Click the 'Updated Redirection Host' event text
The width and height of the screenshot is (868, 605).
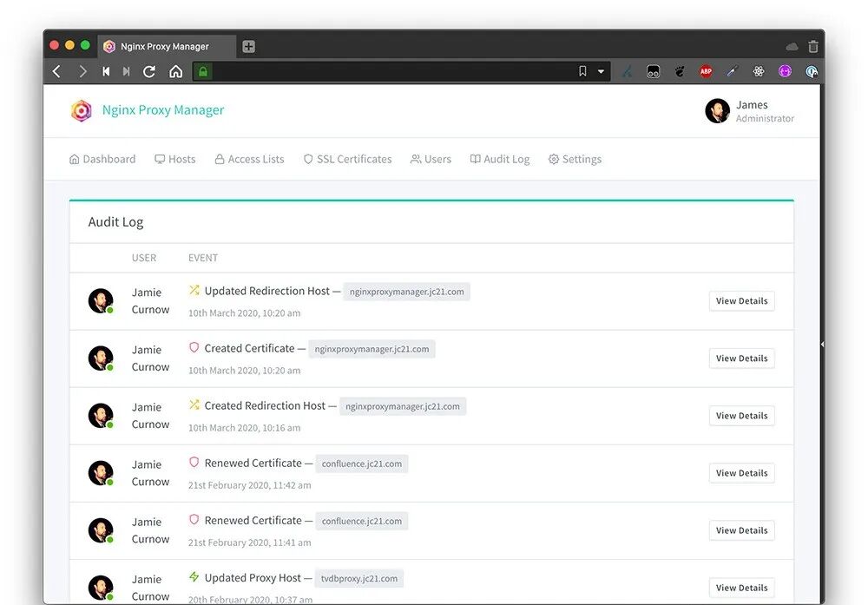click(266, 291)
